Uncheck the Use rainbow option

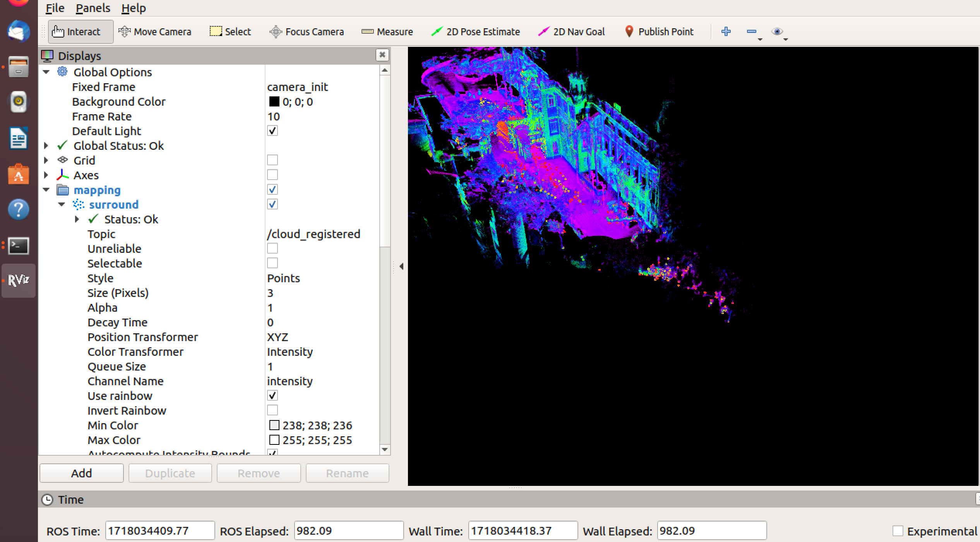272,395
